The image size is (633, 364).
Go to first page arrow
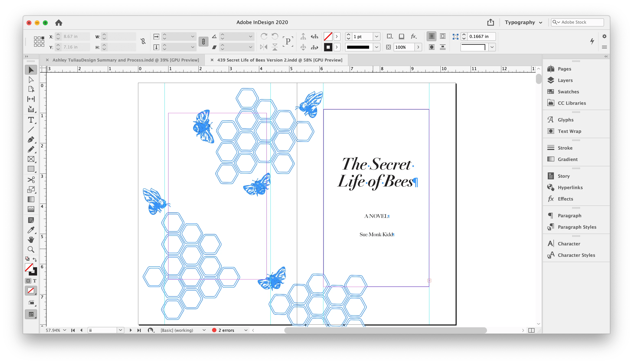pos(73,330)
